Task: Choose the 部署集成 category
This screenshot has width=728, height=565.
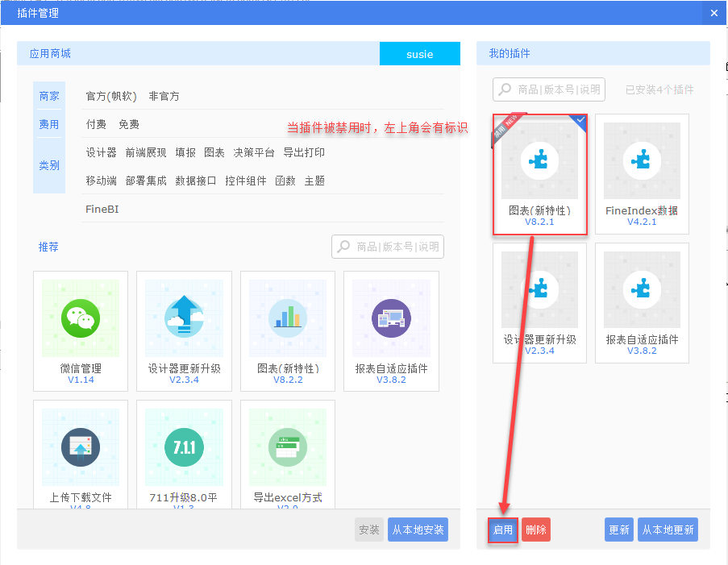Action: (146, 181)
